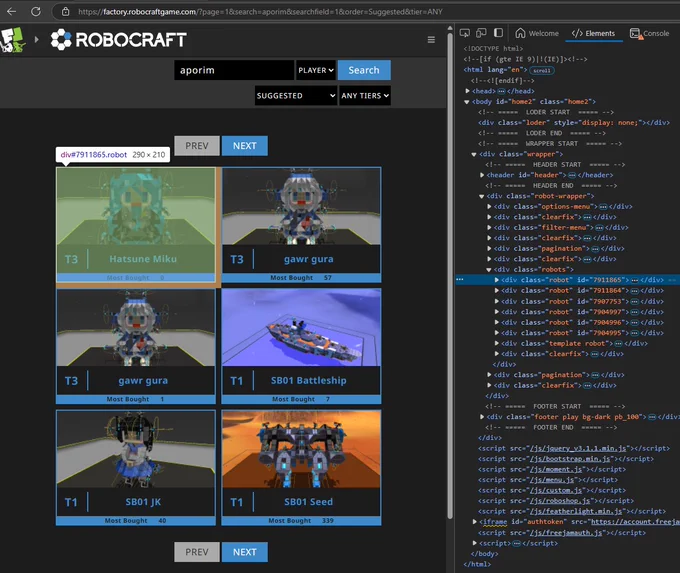680x573 pixels.
Task: Select robot node id 7904996
Action: (582, 322)
